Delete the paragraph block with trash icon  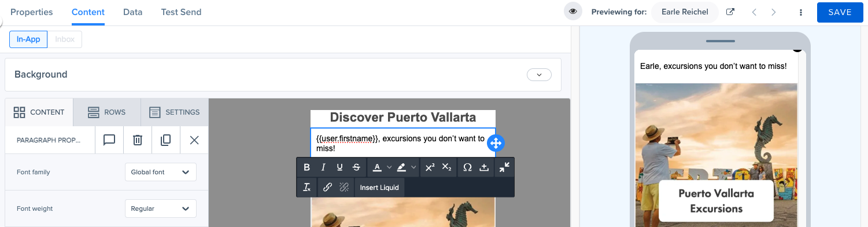coord(138,140)
